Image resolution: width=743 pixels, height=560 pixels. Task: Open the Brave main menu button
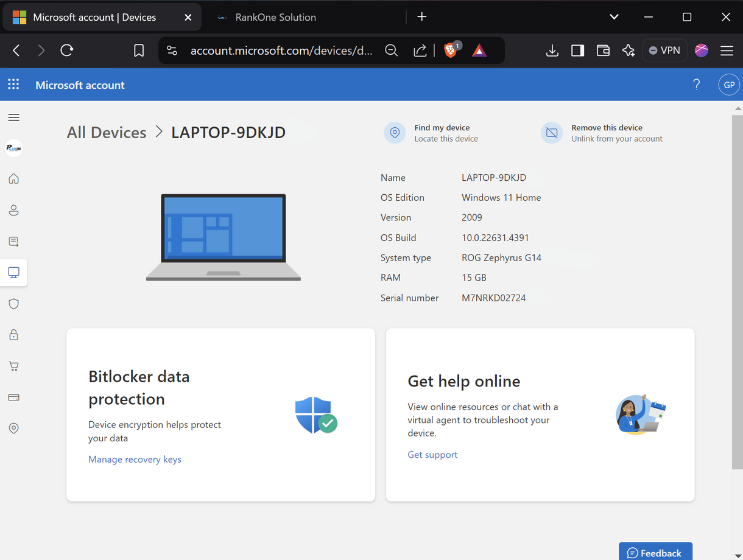[727, 51]
